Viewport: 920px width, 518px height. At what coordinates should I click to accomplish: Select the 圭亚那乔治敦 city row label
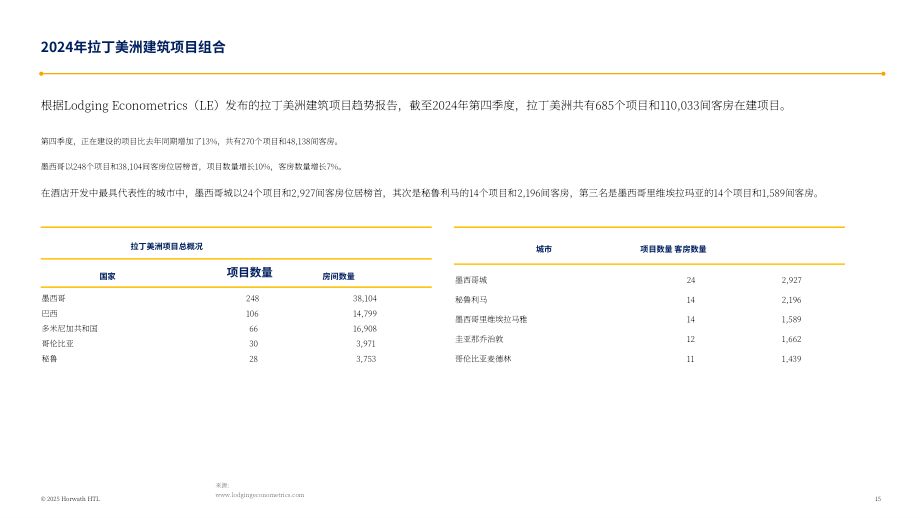(x=479, y=339)
